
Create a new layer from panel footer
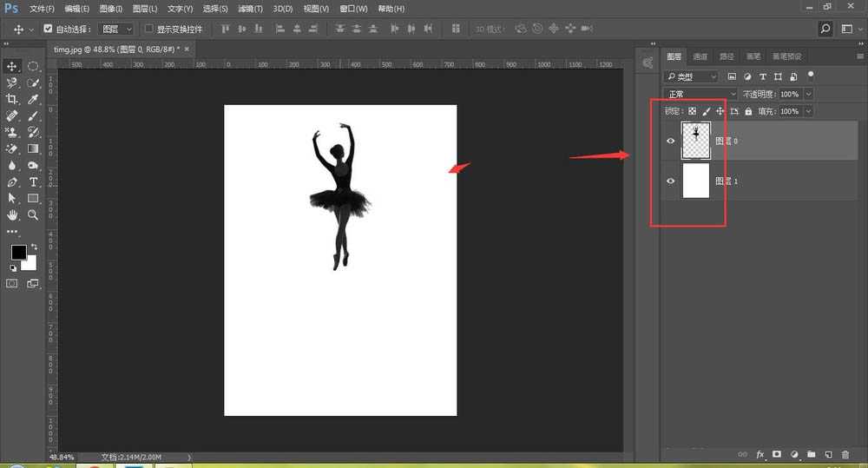click(828, 454)
